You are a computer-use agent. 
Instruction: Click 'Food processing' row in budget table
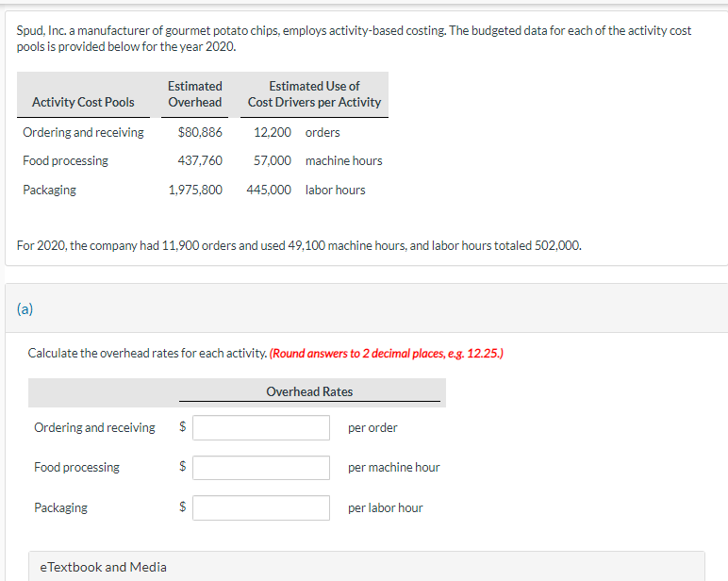[x=65, y=160]
